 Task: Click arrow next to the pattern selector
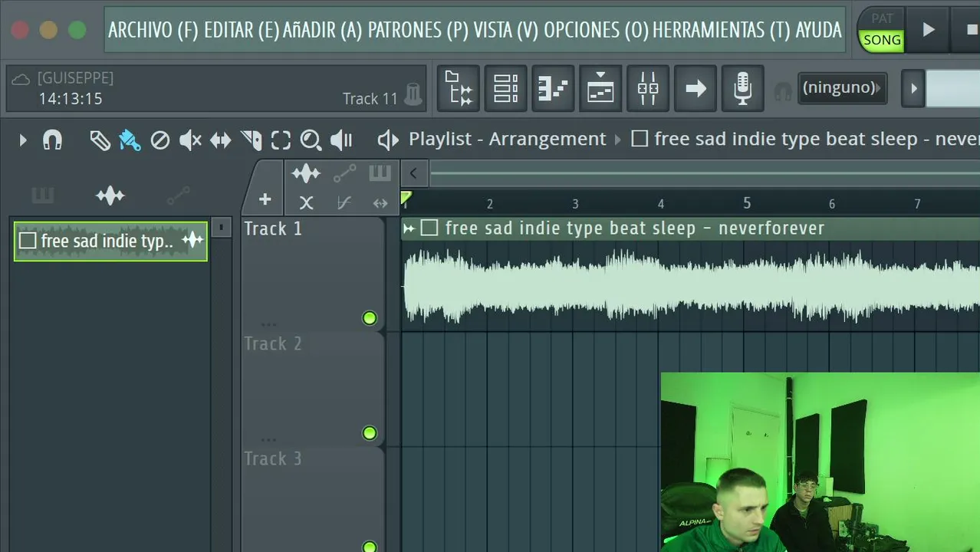point(913,88)
